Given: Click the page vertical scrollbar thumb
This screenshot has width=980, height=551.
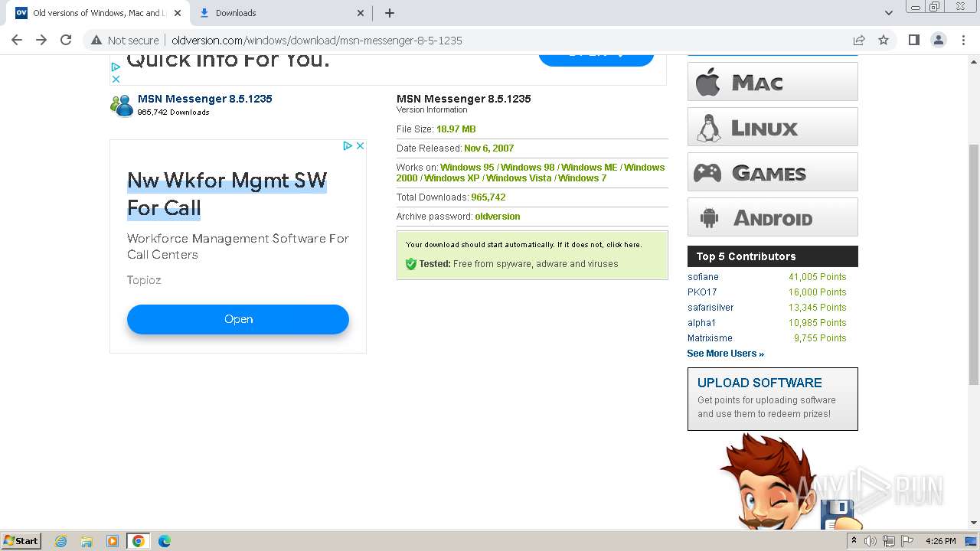Looking at the screenshot, I should tap(974, 264).
